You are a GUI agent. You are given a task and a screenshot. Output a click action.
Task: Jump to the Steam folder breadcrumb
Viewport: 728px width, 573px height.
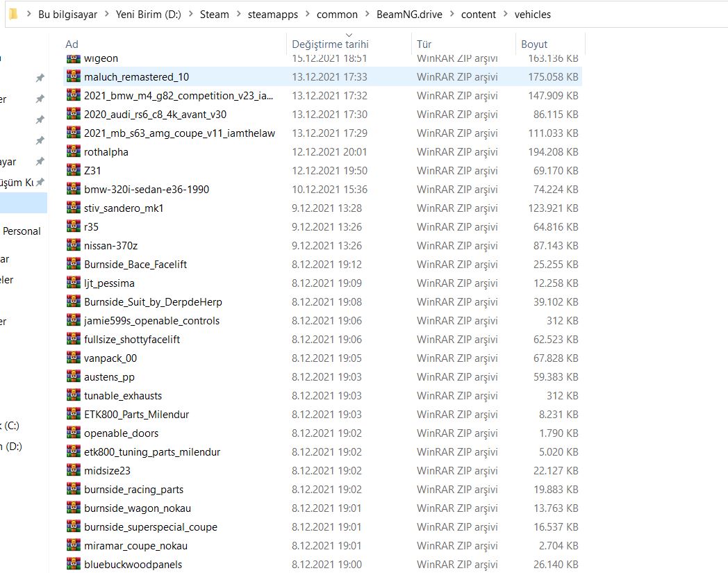pos(215,15)
